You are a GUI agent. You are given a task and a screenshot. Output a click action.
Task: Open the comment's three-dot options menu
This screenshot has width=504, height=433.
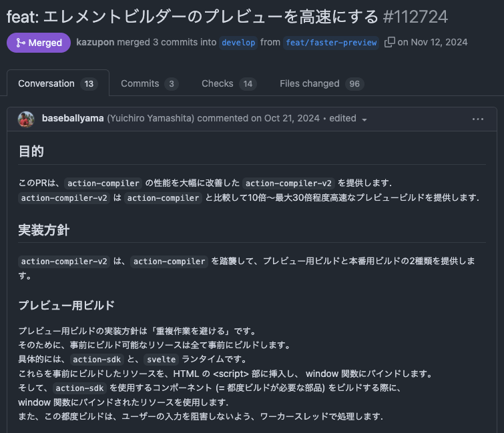point(477,119)
